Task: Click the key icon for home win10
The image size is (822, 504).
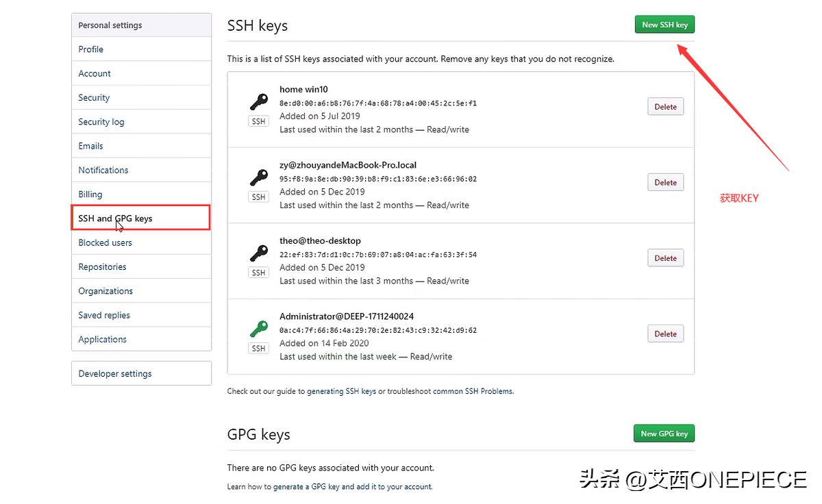Action: click(258, 102)
